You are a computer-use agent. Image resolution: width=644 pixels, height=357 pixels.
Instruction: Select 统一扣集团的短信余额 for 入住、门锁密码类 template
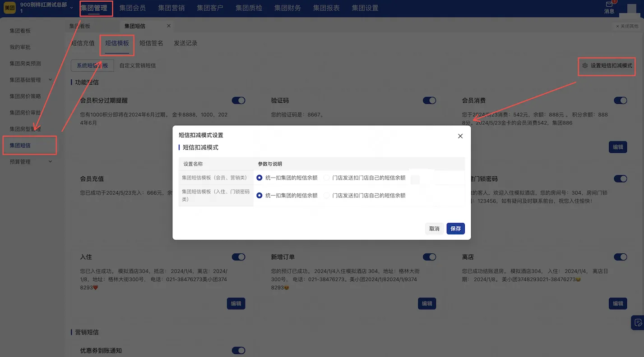259,196
